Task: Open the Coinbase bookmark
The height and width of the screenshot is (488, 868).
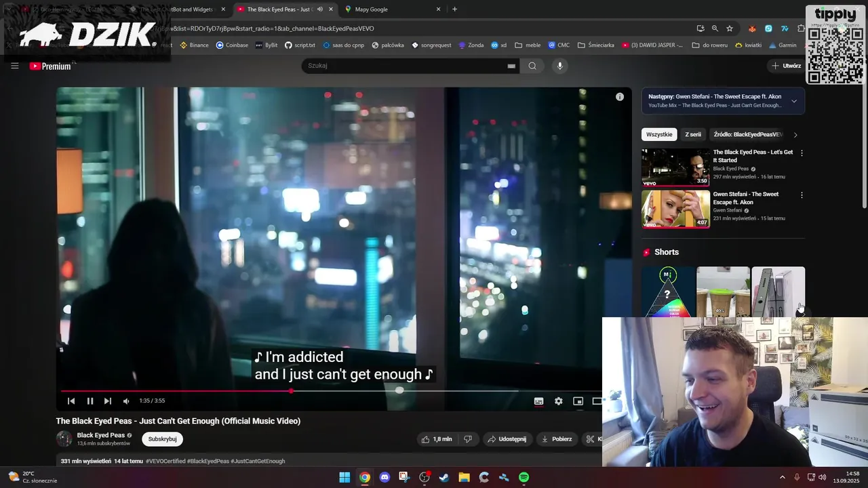Action: coord(232,45)
